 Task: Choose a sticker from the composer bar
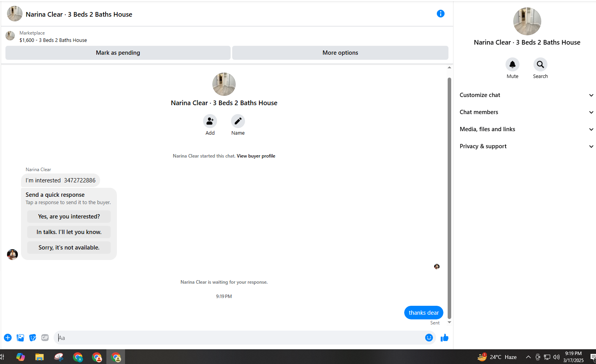(x=33, y=338)
